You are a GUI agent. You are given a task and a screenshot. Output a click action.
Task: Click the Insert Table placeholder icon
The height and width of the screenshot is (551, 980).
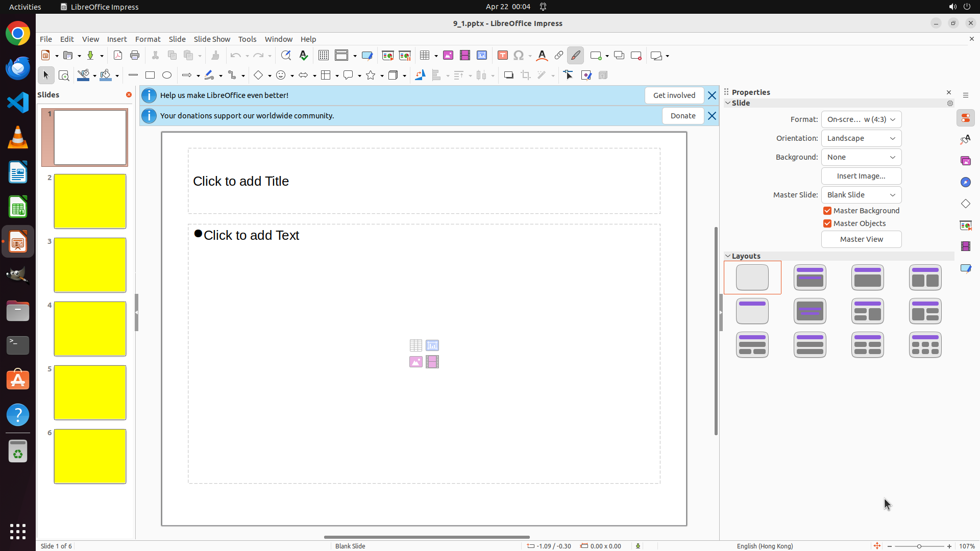pyautogui.click(x=415, y=345)
